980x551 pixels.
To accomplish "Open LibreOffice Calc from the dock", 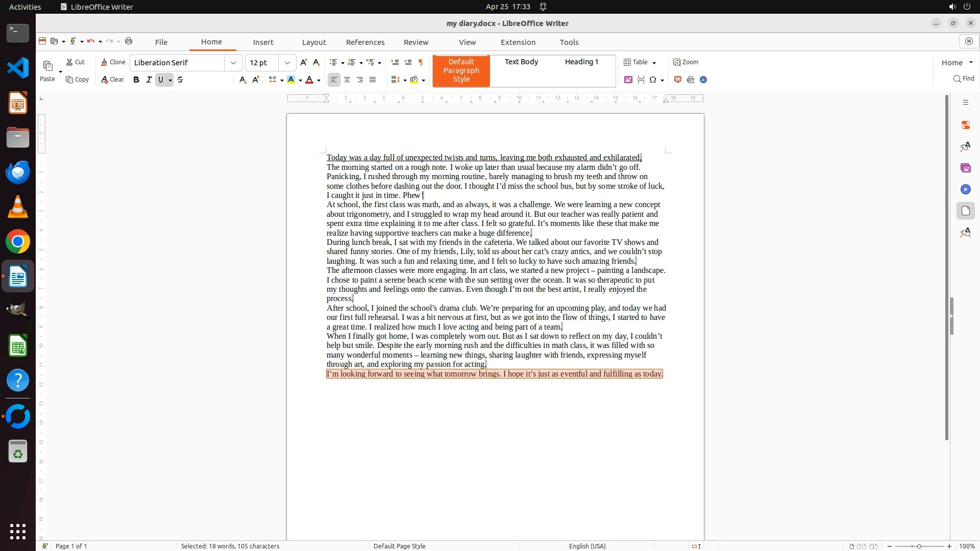I will click(x=18, y=346).
